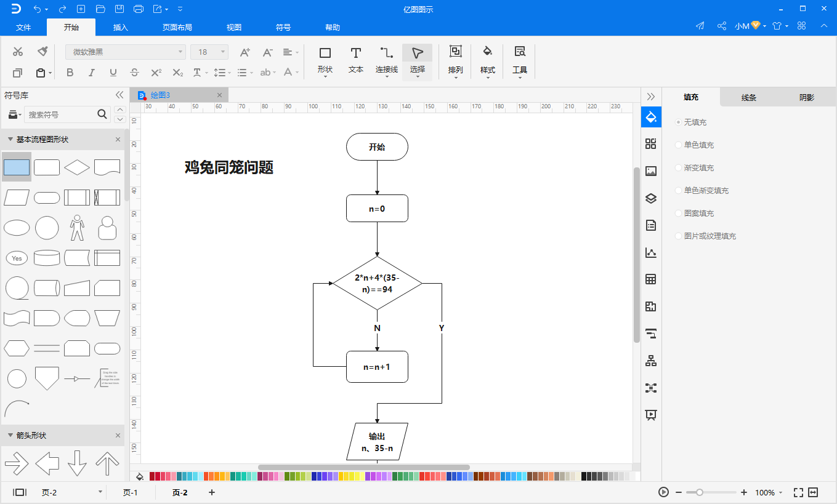Image resolution: width=837 pixels, height=504 pixels.
Task: Add a new page with plus button
Action: click(212, 492)
